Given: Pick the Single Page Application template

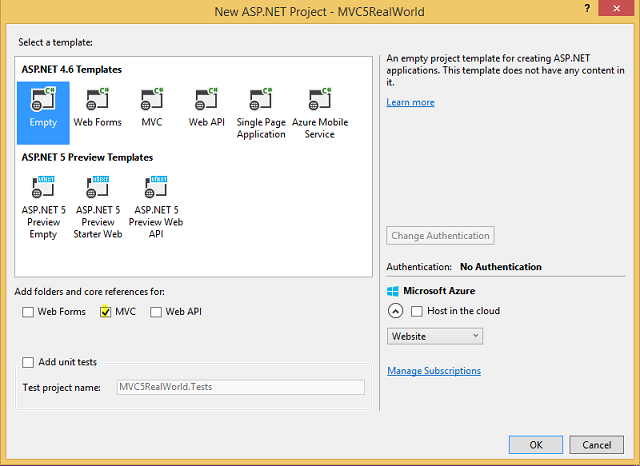Looking at the screenshot, I should [x=261, y=113].
